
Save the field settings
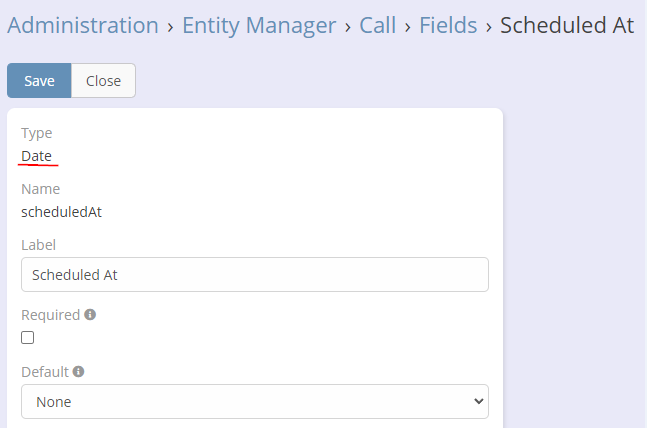39,81
